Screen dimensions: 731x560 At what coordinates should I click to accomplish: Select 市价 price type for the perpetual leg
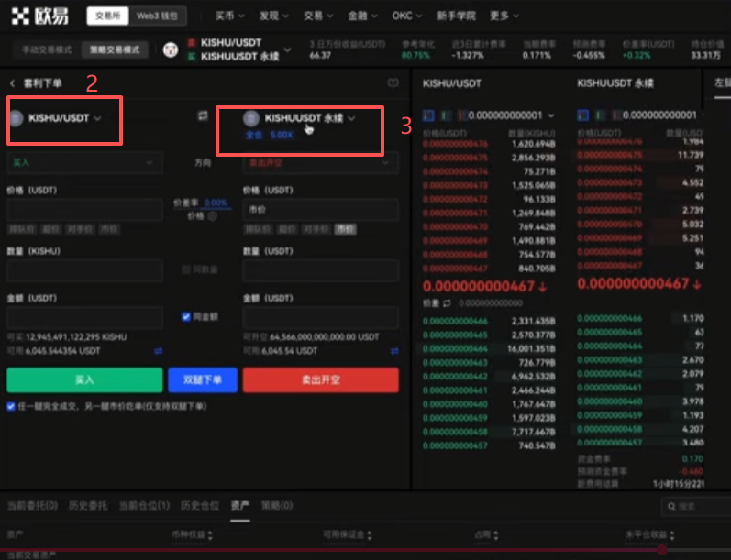pyautogui.click(x=346, y=229)
